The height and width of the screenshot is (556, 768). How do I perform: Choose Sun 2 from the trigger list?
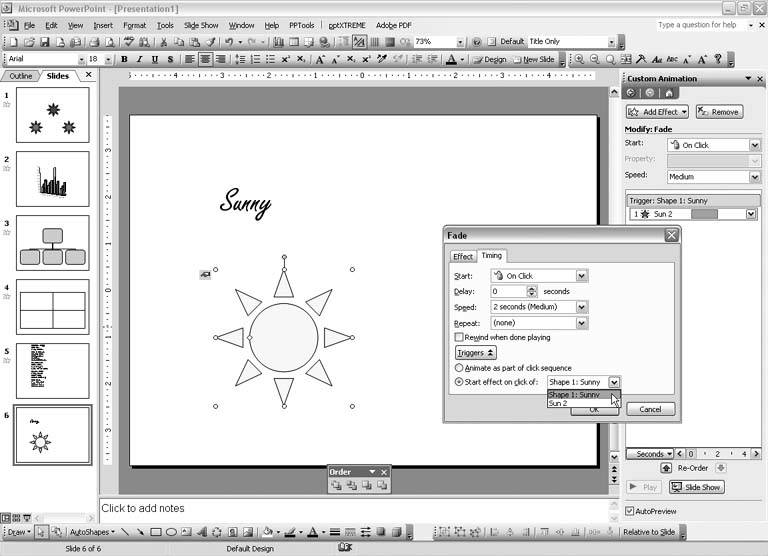560,403
